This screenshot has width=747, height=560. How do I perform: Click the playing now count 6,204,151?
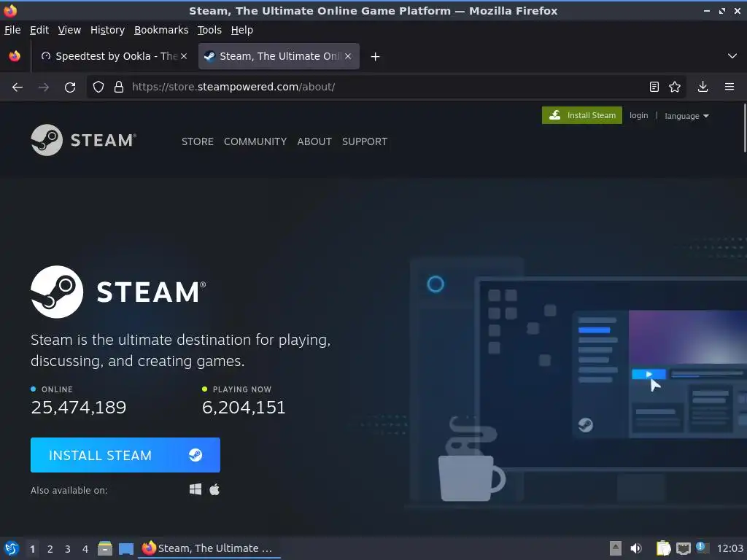click(244, 407)
